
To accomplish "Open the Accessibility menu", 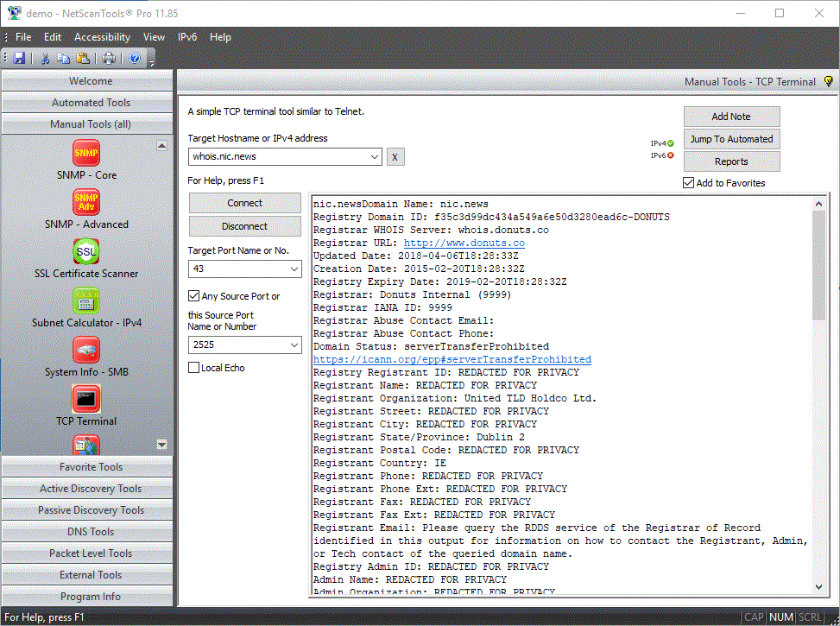I will [102, 37].
